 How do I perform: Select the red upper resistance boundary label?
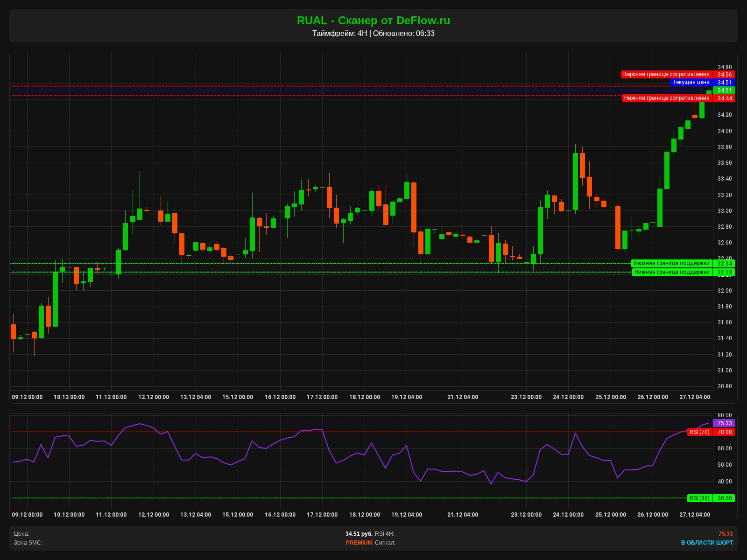click(x=666, y=74)
